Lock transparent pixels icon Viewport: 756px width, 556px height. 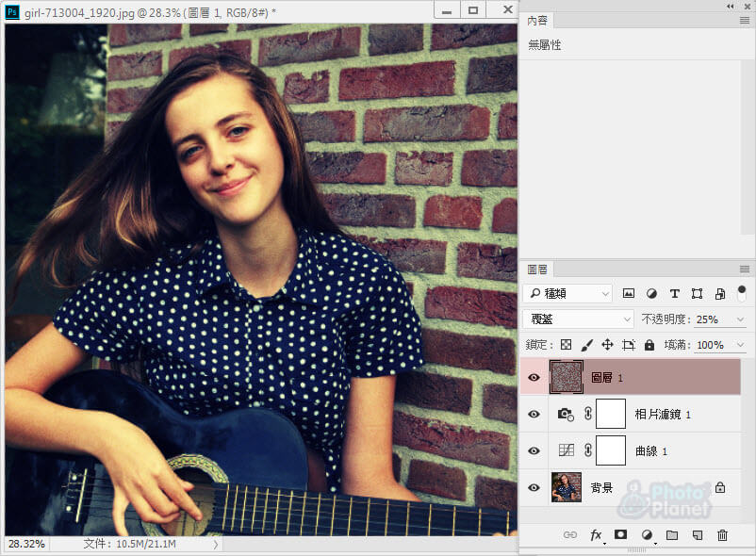tap(566, 345)
